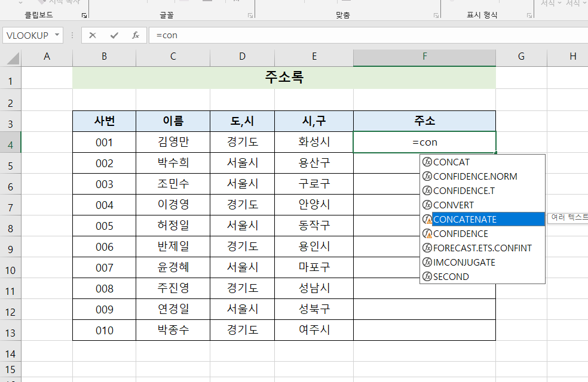Image resolution: width=588 pixels, height=382 pixels.
Task: Click cell with employee number 003
Action: 104,184
